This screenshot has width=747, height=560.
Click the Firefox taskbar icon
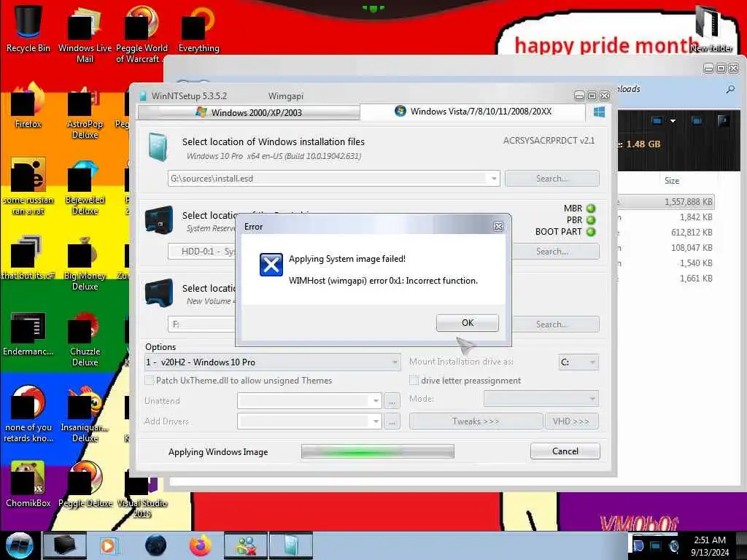[x=200, y=545]
